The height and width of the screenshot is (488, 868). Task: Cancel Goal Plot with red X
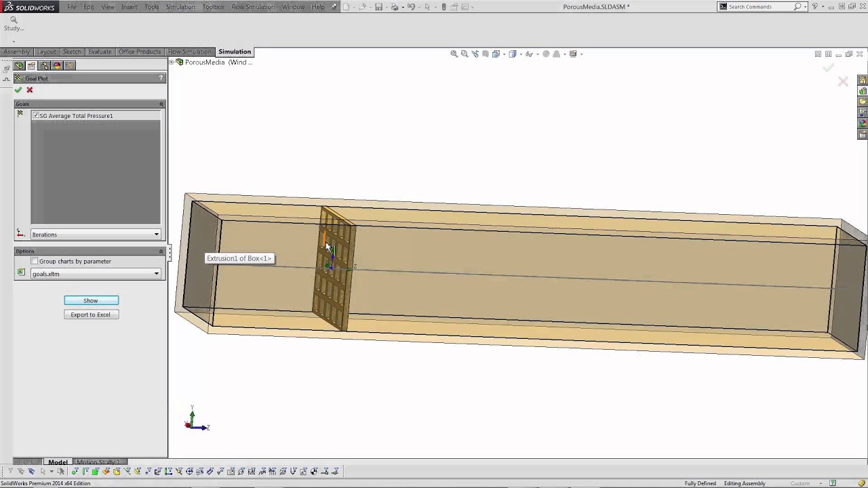pos(29,90)
